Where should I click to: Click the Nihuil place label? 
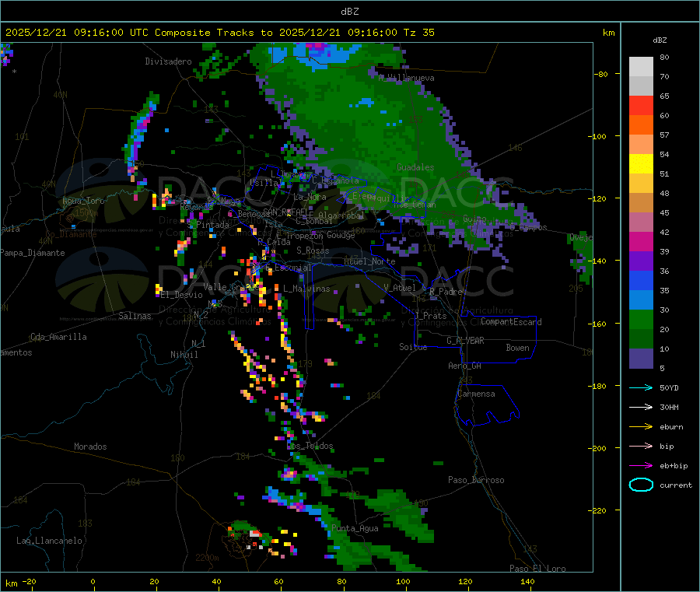(x=184, y=355)
